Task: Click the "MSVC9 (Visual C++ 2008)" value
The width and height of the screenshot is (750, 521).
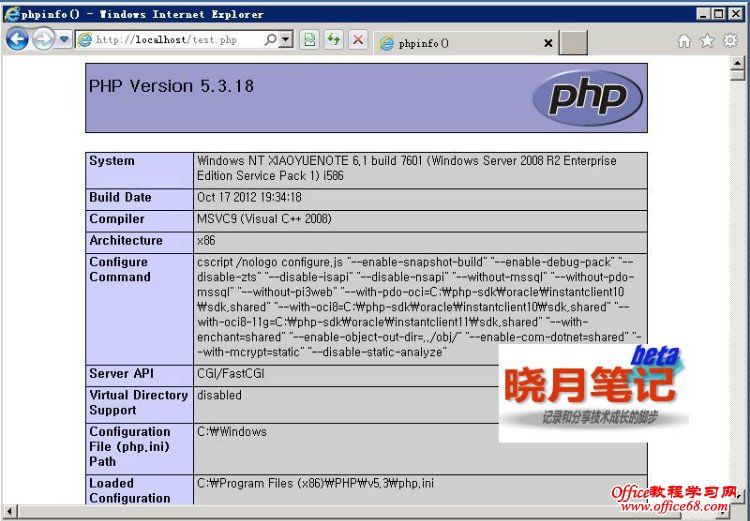Action: (264, 219)
